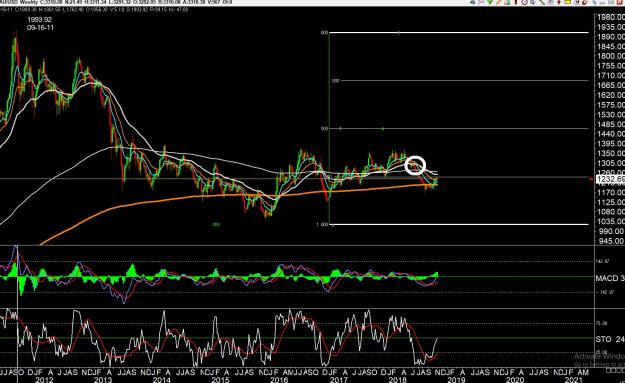Click the 2017 year label on time axis

[338, 379]
